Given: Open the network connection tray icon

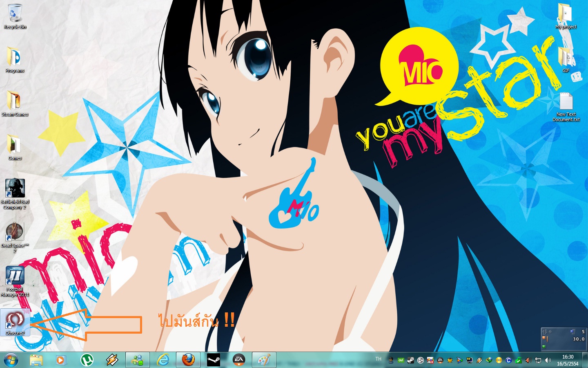Looking at the screenshot, I should coord(538,360).
